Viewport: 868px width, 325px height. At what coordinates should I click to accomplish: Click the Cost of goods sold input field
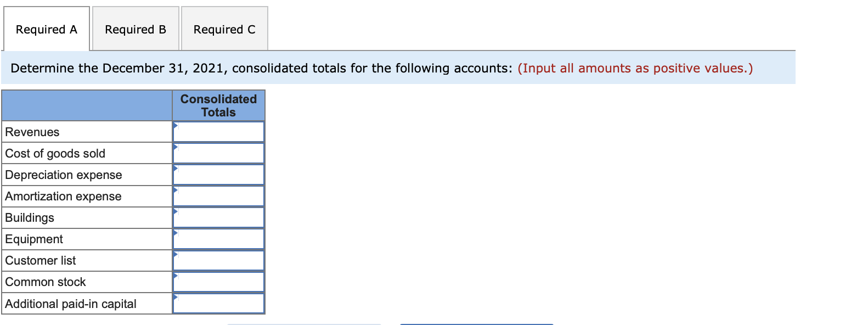coord(219,153)
